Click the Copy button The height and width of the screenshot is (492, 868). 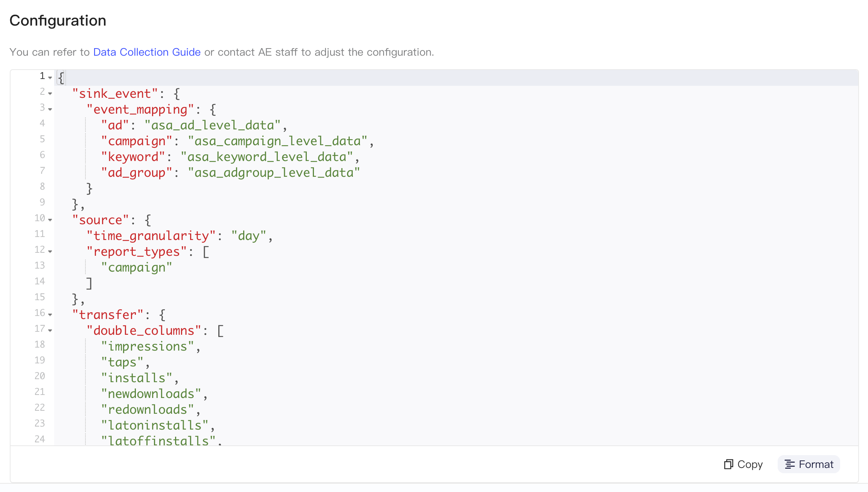(x=743, y=464)
